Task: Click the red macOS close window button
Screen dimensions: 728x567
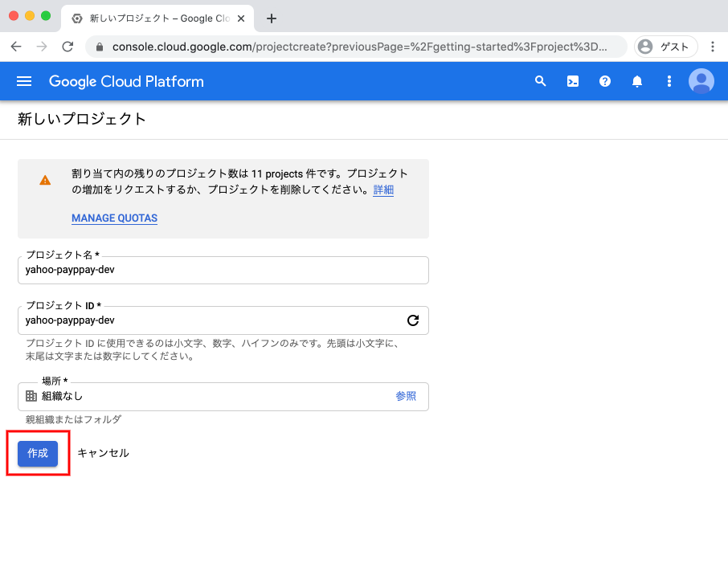Action: click(14, 16)
